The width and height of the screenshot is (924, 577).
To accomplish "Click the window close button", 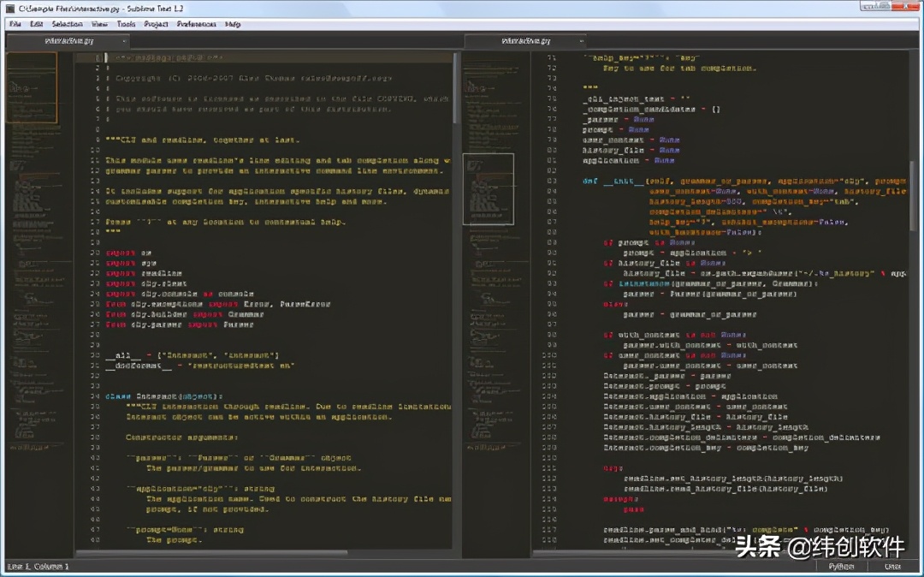I will (x=904, y=8).
